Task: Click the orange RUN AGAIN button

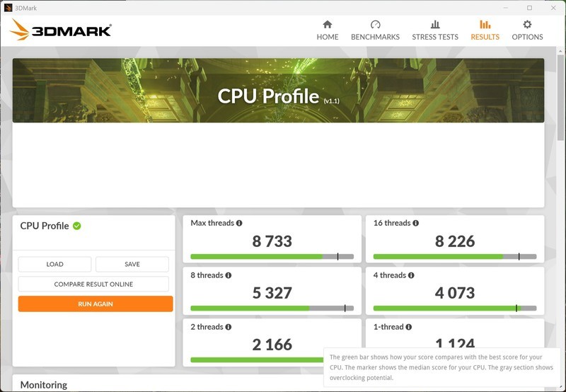Action: click(96, 304)
